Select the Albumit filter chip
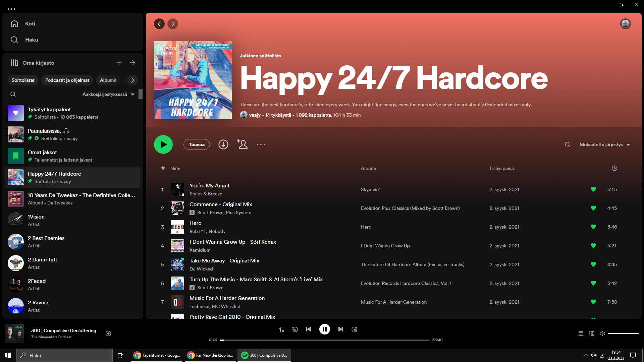The height and width of the screenshot is (362, 644). click(108, 80)
